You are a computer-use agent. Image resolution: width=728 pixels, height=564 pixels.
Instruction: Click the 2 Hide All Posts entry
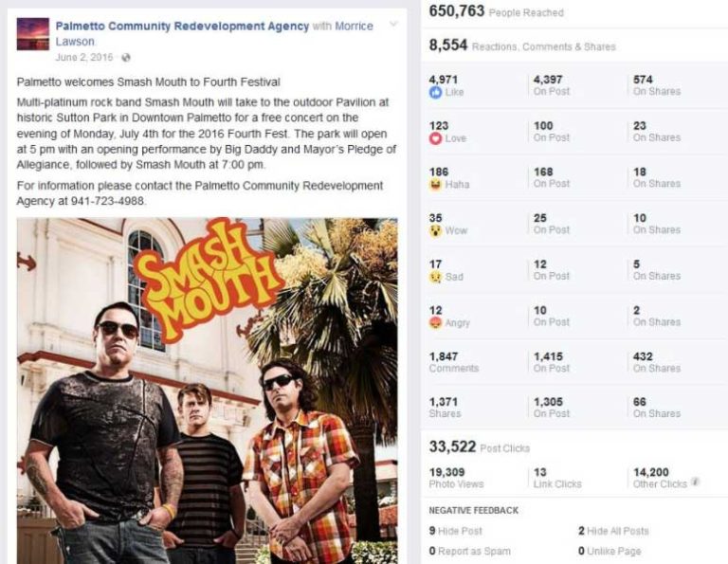coord(613,531)
